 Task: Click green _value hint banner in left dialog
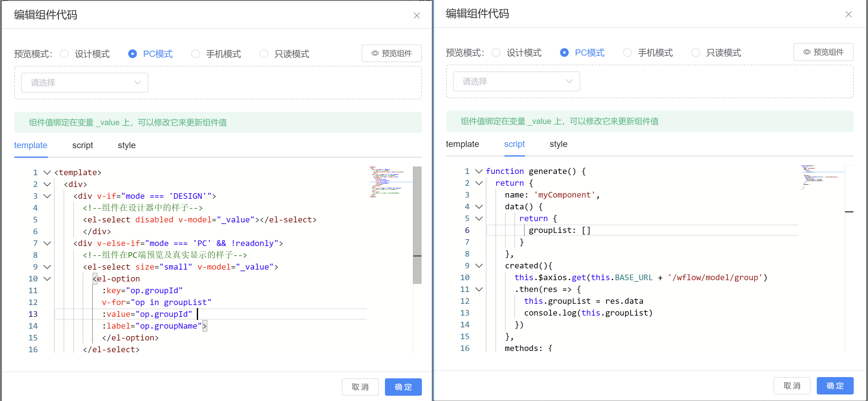tap(218, 122)
